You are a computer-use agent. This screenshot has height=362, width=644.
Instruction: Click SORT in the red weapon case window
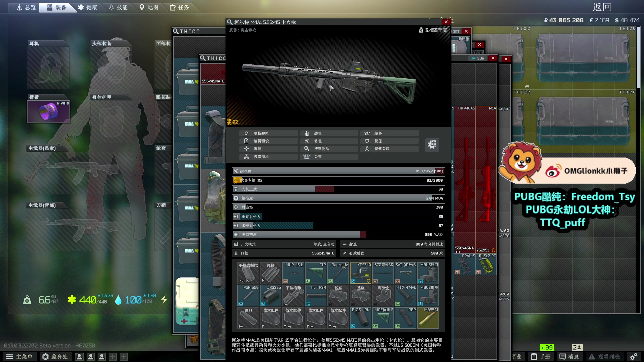click(479, 58)
